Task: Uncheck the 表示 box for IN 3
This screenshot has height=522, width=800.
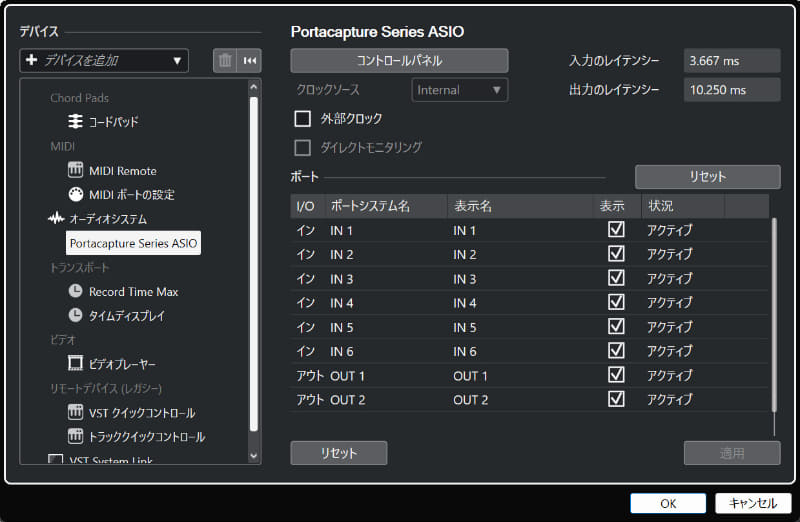Action: pyautogui.click(x=616, y=278)
